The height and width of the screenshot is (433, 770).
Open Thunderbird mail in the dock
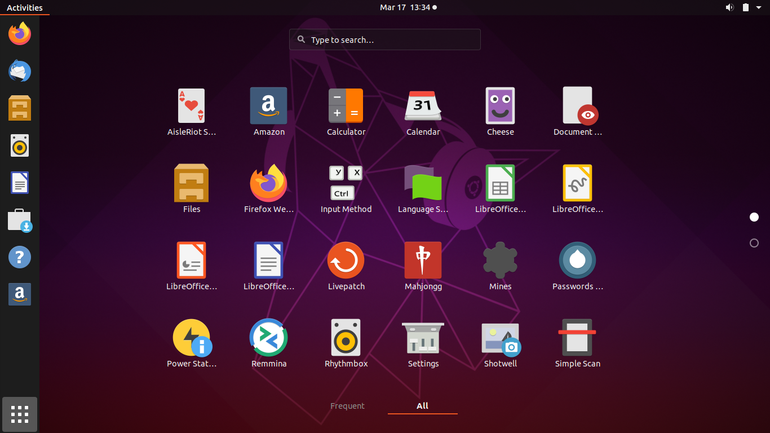click(20, 71)
